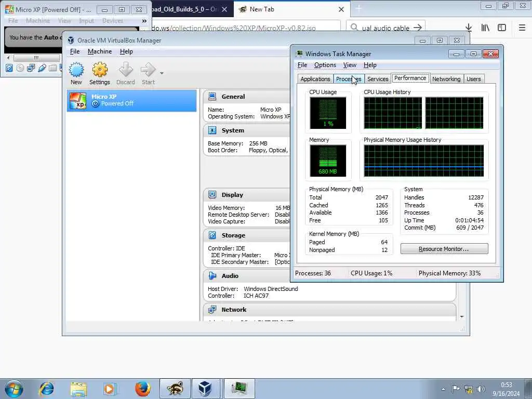Open the Windows Start orb
532x399 pixels.
(x=14, y=389)
